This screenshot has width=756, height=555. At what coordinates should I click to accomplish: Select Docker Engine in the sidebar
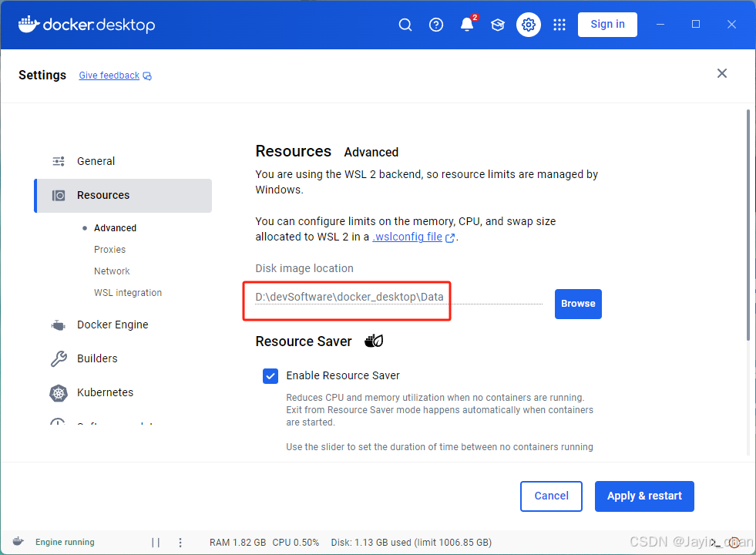[x=113, y=325]
